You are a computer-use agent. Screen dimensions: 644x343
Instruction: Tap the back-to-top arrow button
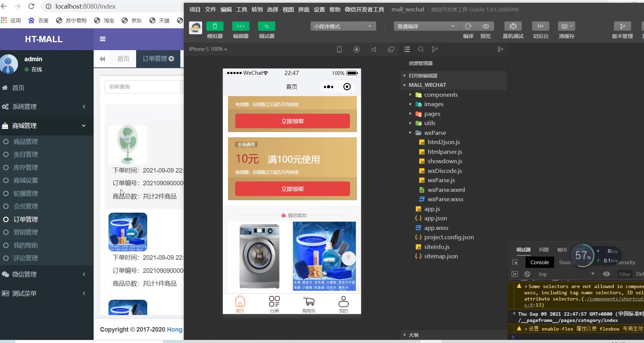tap(349, 258)
